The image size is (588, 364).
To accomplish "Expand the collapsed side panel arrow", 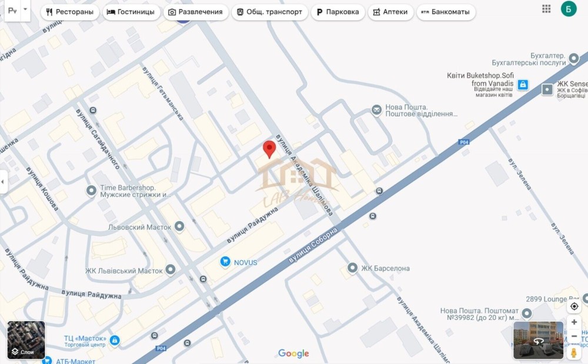I will tap(3, 182).
